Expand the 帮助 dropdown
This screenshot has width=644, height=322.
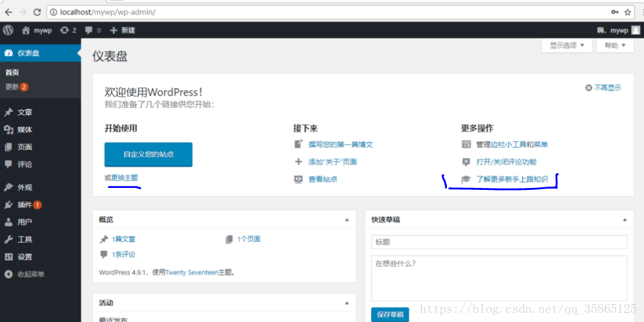coord(614,45)
